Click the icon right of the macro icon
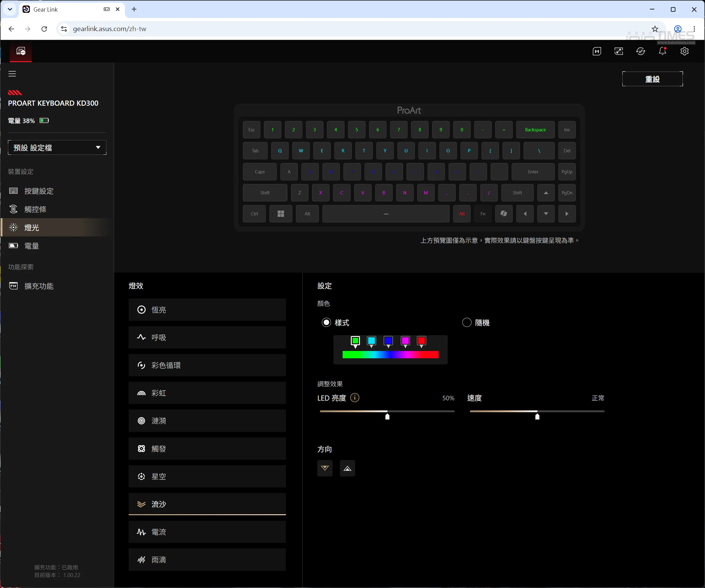 point(619,51)
